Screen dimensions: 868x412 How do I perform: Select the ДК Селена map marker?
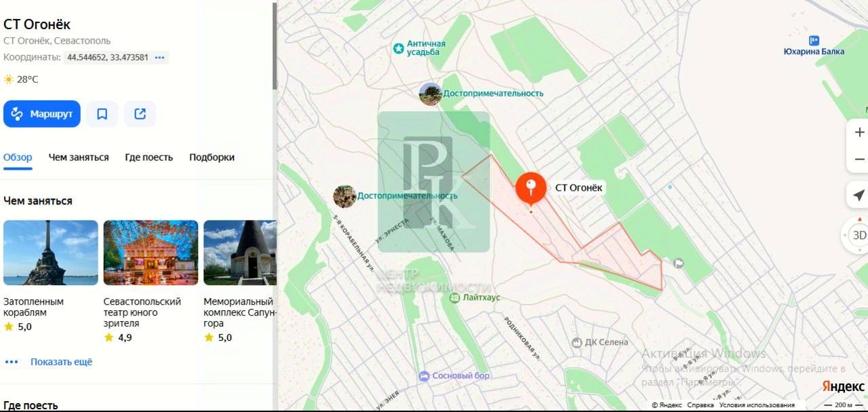click(577, 342)
